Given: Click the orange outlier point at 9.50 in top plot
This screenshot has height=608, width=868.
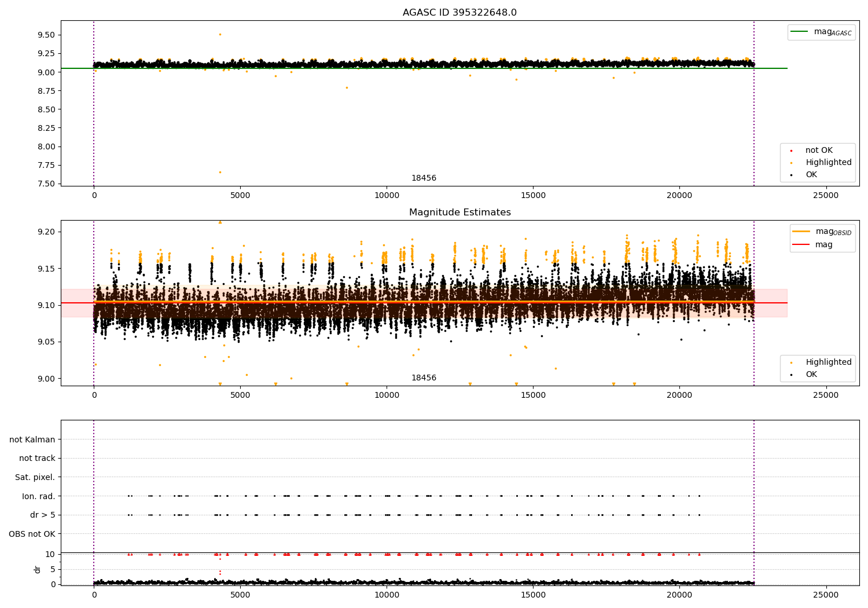Looking at the screenshot, I should (220, 34).
